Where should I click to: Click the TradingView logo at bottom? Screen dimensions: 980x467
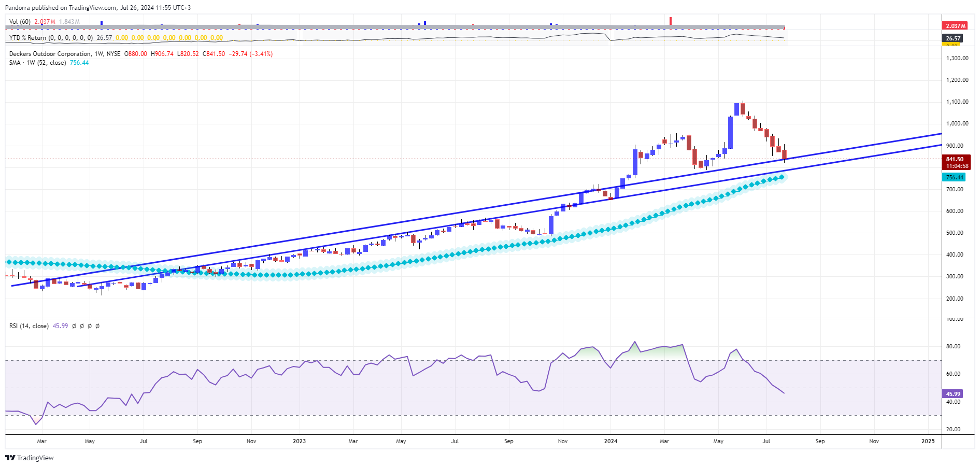pyautogui.click(x=30, y=458)
